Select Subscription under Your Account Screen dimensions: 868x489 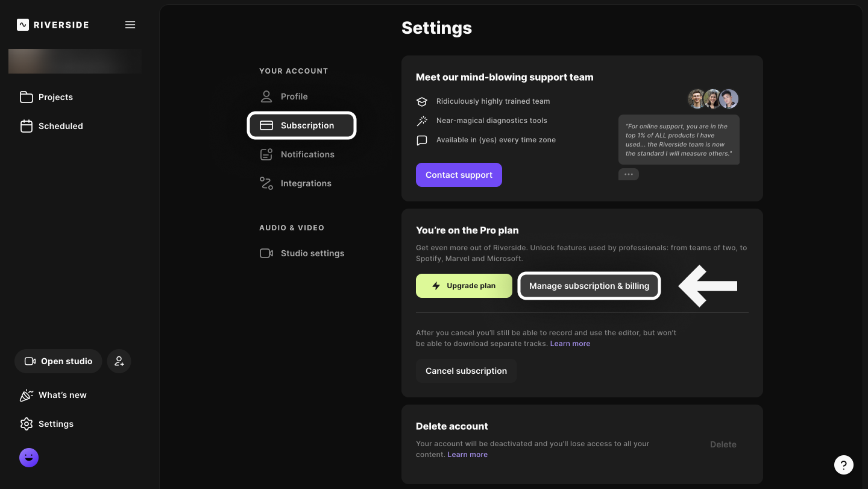coord(301,125)
